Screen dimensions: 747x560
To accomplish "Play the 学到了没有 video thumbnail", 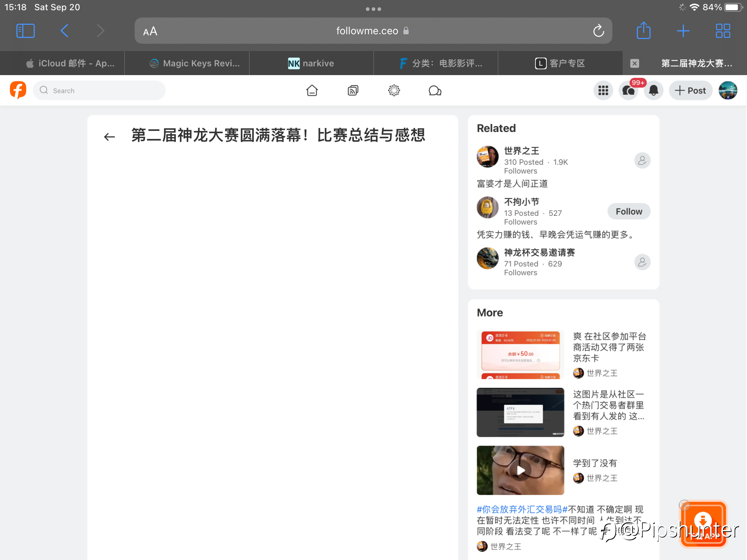I will coord(520,470).
